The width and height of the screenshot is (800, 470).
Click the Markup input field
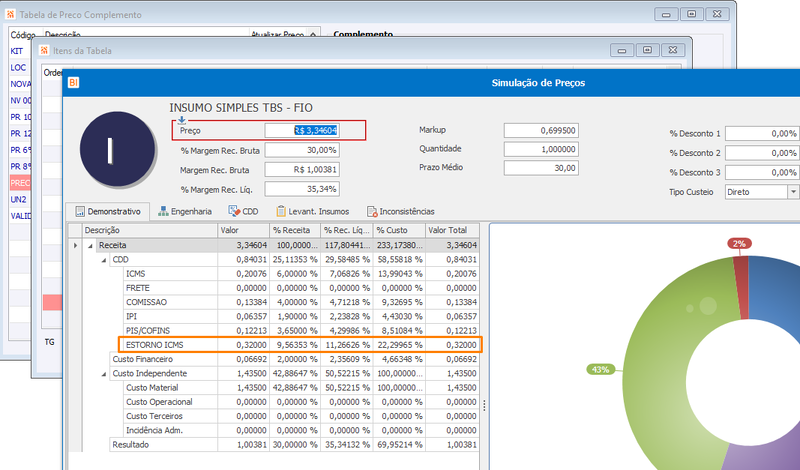pyautogui.click(x=541, y=130)
